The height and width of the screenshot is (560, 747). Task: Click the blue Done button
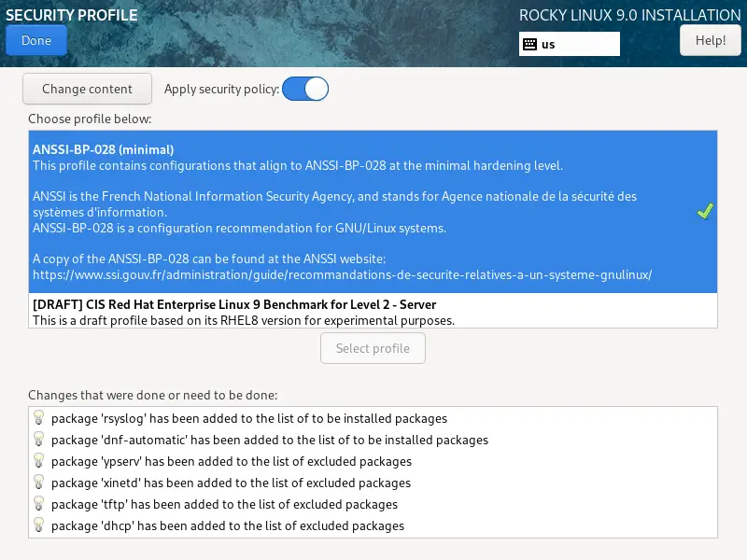click(36, 40)
